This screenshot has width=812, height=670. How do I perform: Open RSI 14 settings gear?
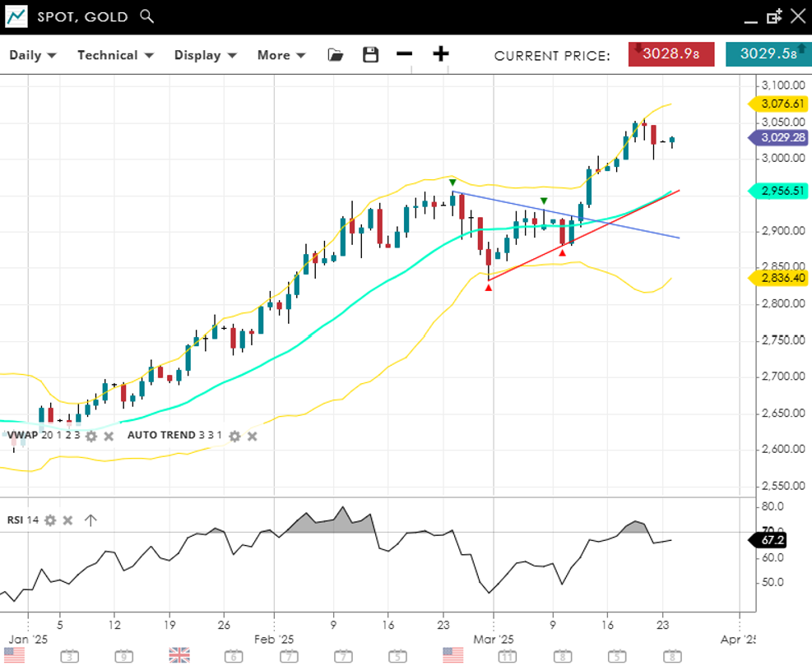(50, 520)
